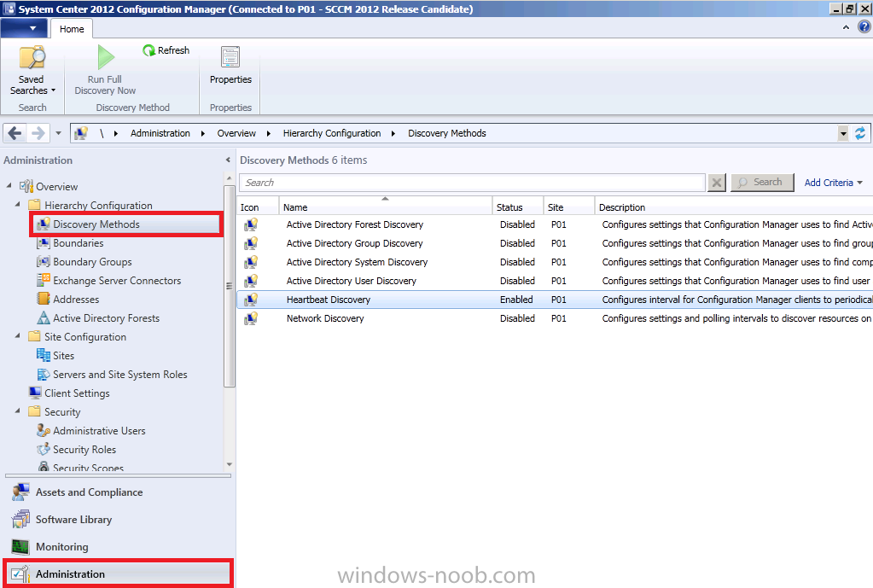Image resolution: width=873 pixels, height=588 pixels.
Task: Switch to the Administration workspace
Action: coord(118,573)
